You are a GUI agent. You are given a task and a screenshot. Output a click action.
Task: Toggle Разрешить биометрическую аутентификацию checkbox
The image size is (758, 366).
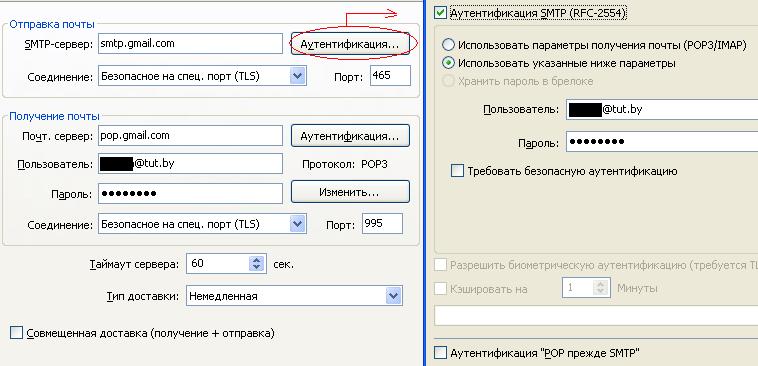pos(440,265)
